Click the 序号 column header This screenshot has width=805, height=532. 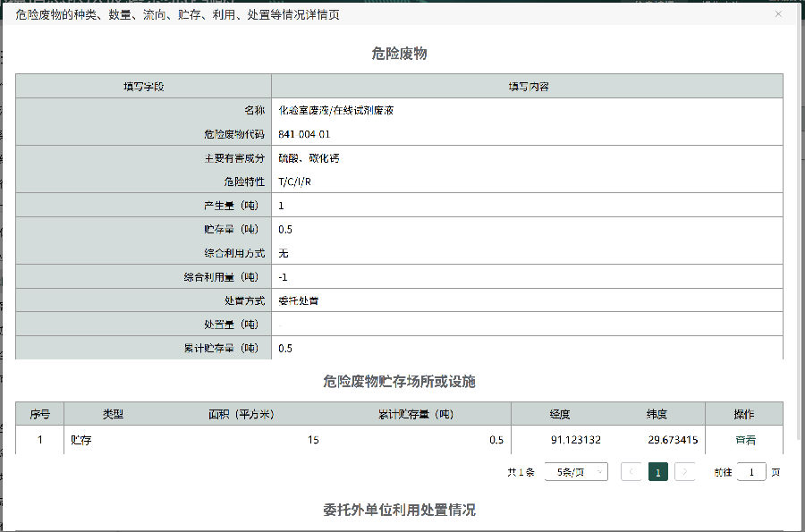point(40,414)
